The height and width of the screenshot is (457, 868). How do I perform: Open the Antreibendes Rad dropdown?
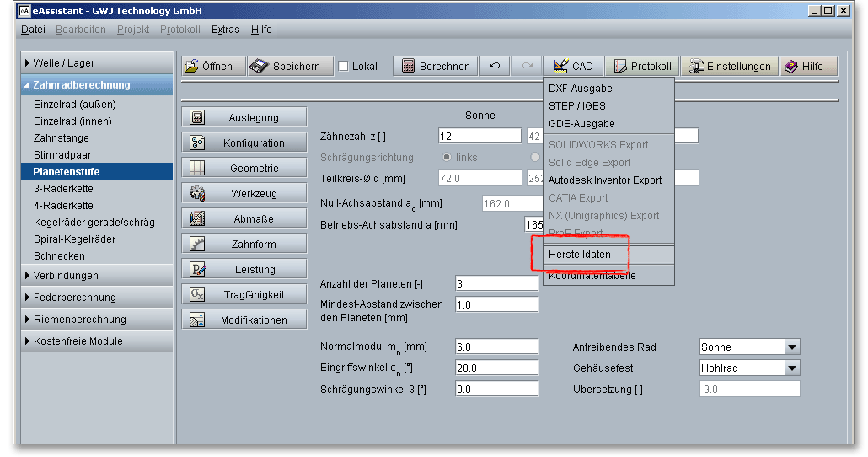[x=791, y=347]
